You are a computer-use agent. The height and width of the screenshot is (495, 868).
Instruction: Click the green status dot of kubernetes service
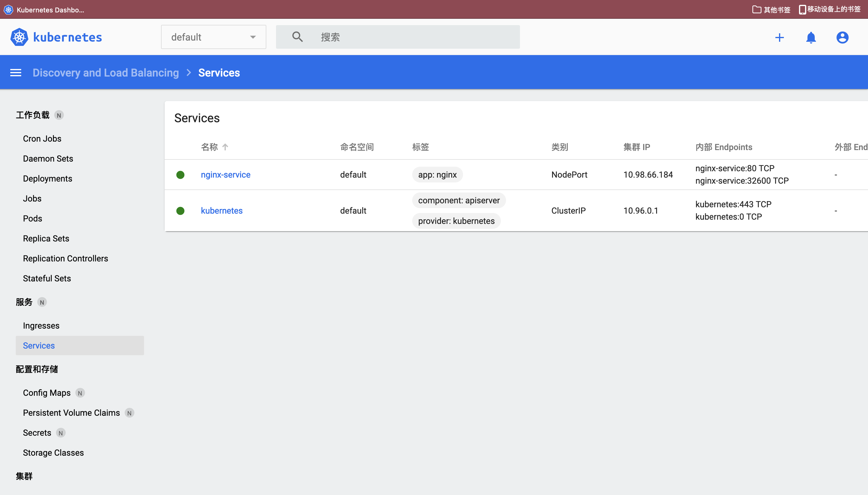180,211
